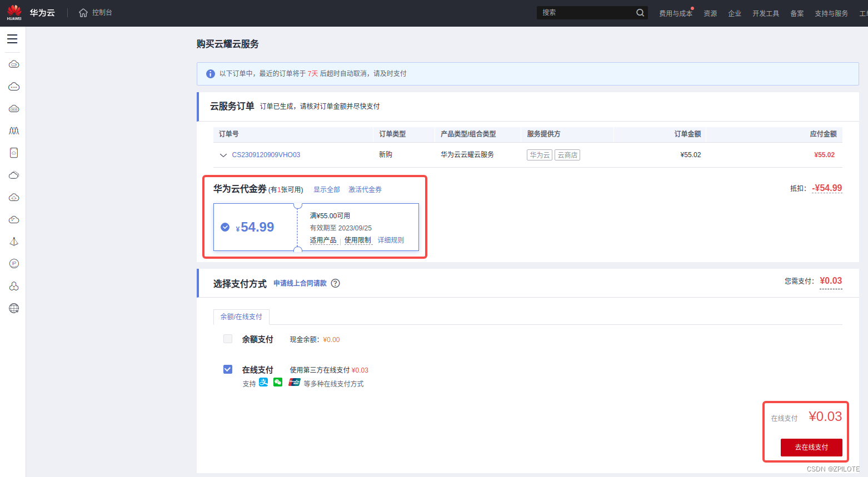The image size is (868, 477).
Task: Click the pyramid-shaped sidebar icon
Action: click(x=14, y=242)
